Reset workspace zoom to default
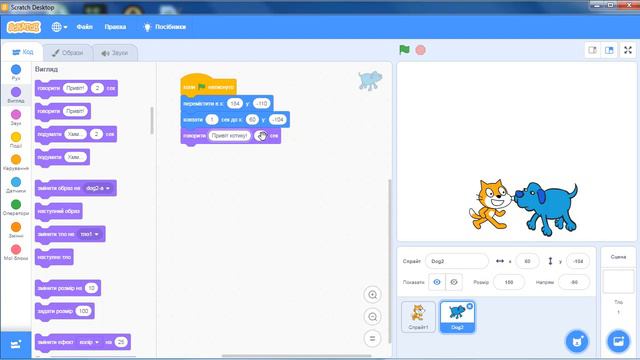Image resolution: width=640 pixels, height=360 pixels. point(372,338)
